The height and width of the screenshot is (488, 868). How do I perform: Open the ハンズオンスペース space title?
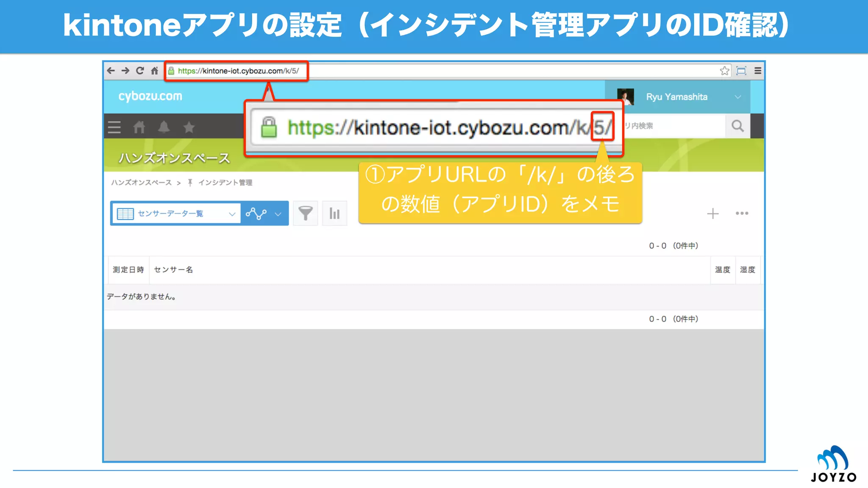click(x=174, y=158)
